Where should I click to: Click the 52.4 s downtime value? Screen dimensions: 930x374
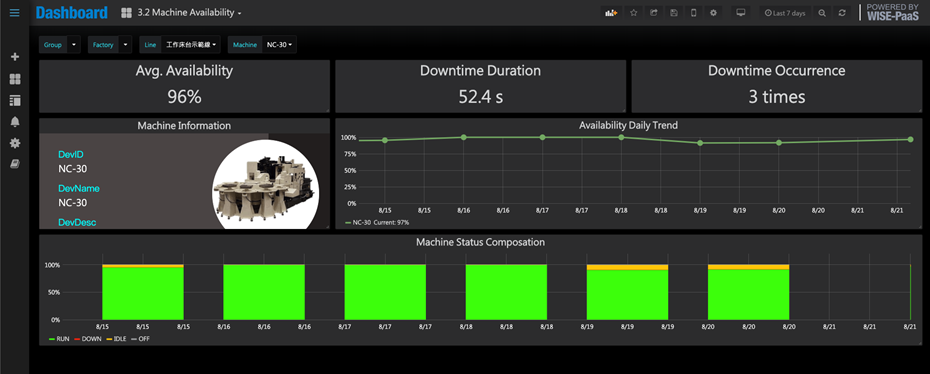tap(480, 97)
